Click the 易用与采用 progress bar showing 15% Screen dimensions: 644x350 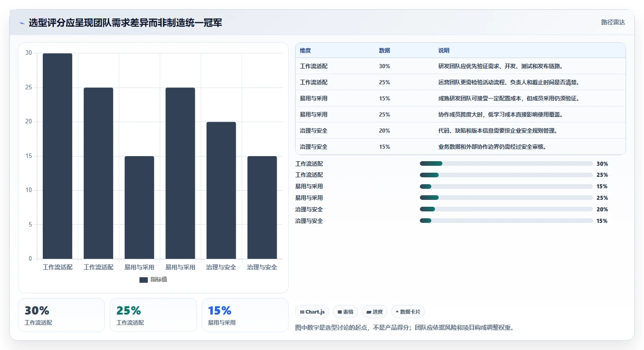(506, 187)
